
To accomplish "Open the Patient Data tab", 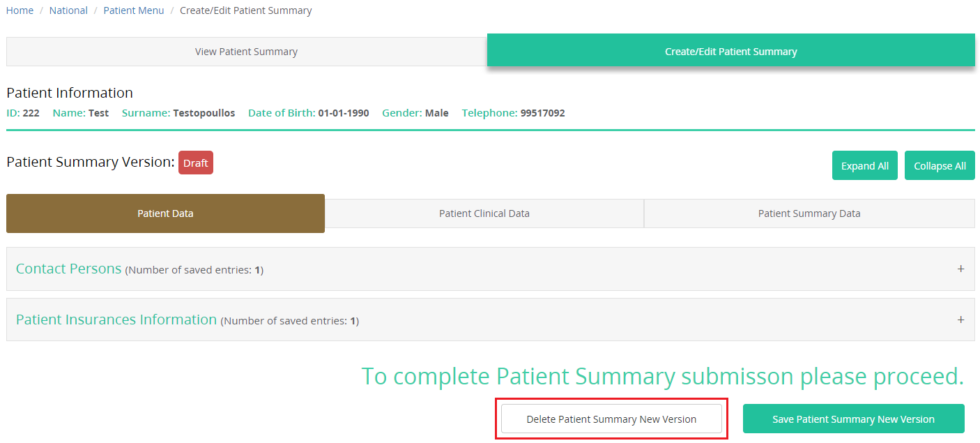I will coord(165,213).
